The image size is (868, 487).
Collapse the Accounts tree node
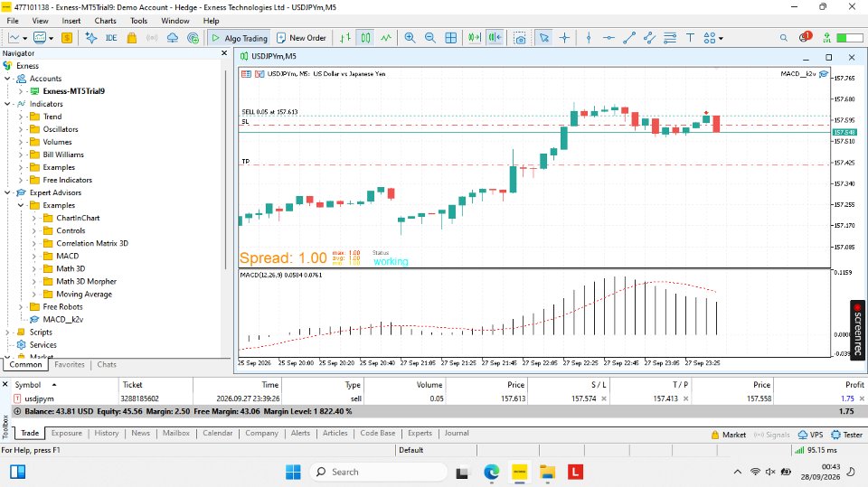click(7, 79)
